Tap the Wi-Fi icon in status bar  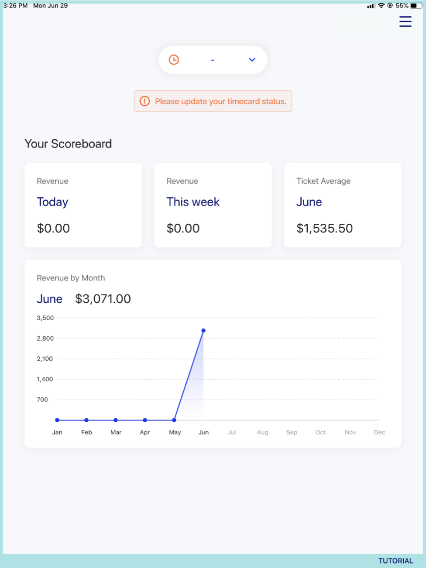(381, 5)
